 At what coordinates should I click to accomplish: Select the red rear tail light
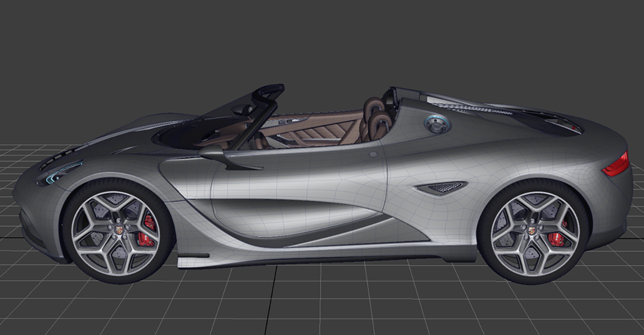[x=616, y=164]
